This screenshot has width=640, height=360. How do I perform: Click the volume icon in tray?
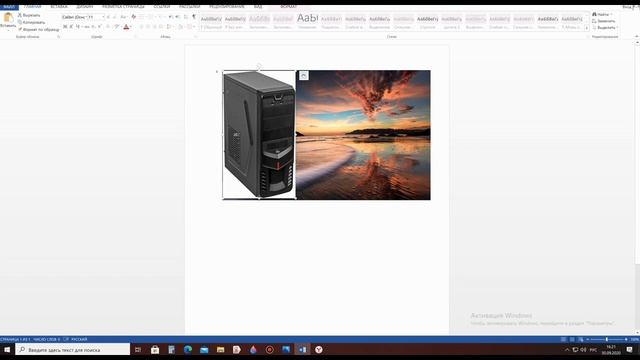583,350
